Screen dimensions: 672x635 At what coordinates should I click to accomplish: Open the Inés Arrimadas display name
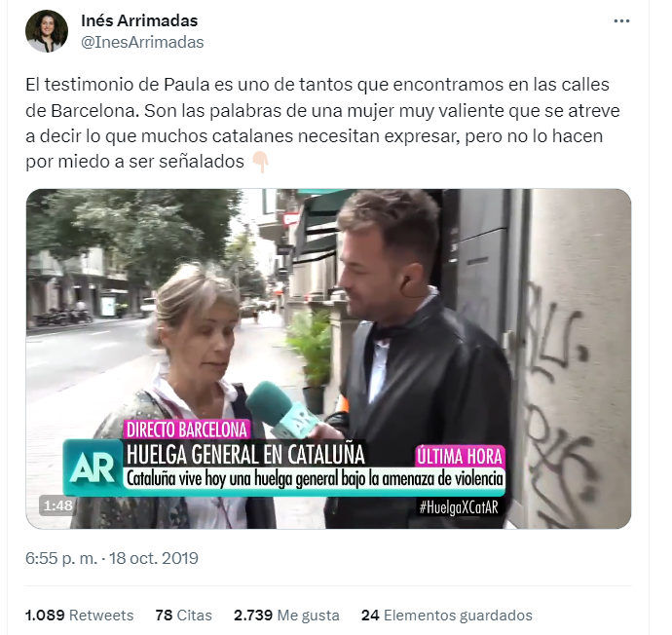[139, 20]
